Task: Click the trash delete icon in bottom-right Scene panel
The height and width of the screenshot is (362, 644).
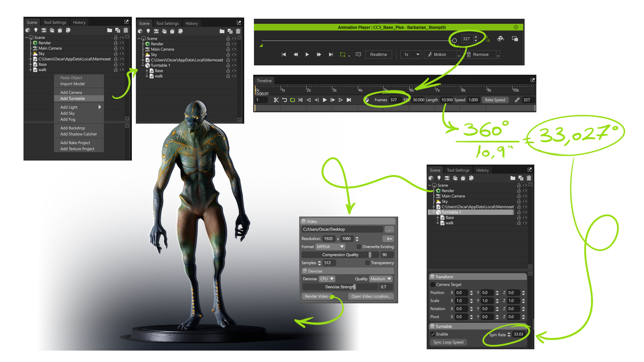Action: point(529,178)
